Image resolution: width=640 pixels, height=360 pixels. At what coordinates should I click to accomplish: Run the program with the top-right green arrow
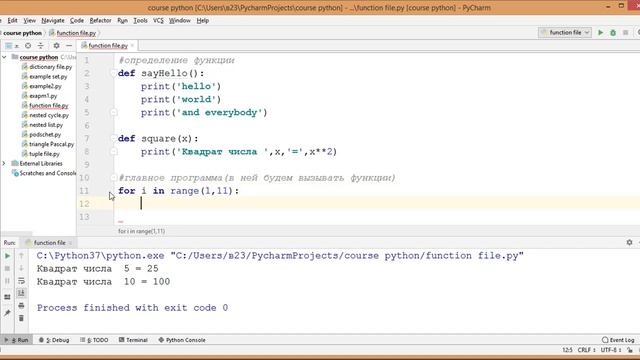point(600,33)
